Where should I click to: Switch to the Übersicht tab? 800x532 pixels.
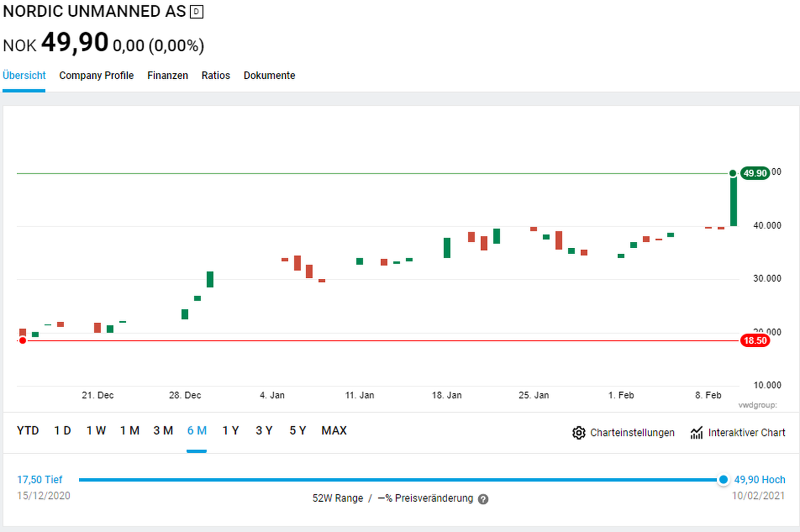[24, 75]
